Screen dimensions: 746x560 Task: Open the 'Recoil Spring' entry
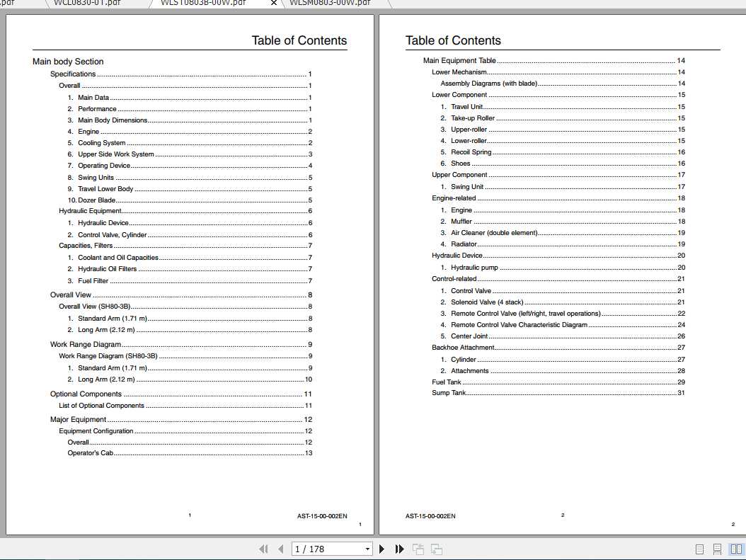[563, 152]
